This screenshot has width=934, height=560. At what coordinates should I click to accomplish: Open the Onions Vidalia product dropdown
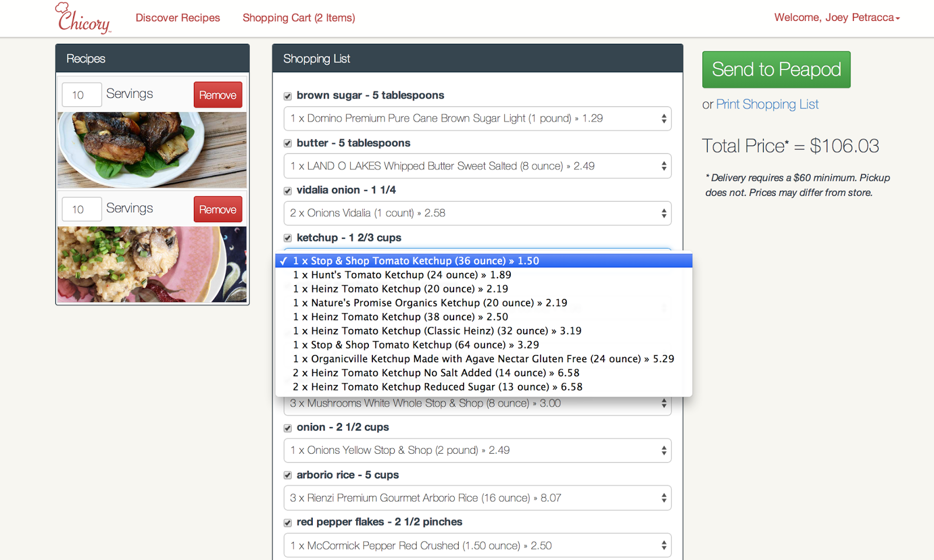[478, 213]
